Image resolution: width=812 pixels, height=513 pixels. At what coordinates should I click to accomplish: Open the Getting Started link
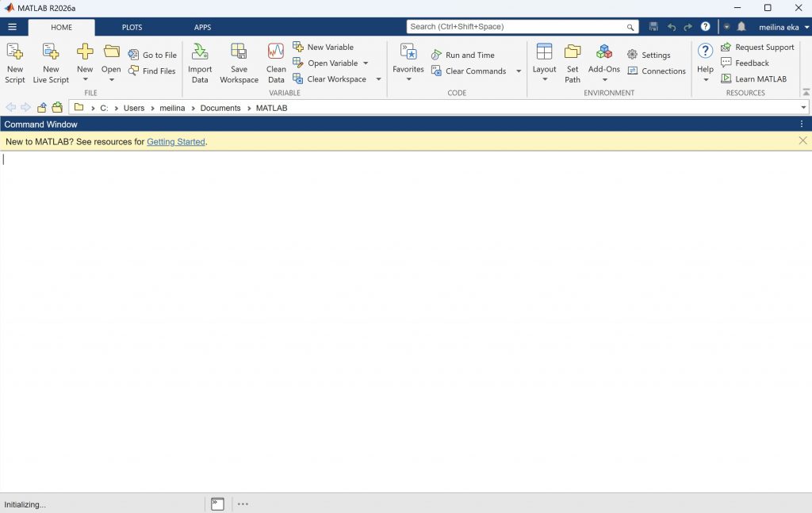[176, 142]
